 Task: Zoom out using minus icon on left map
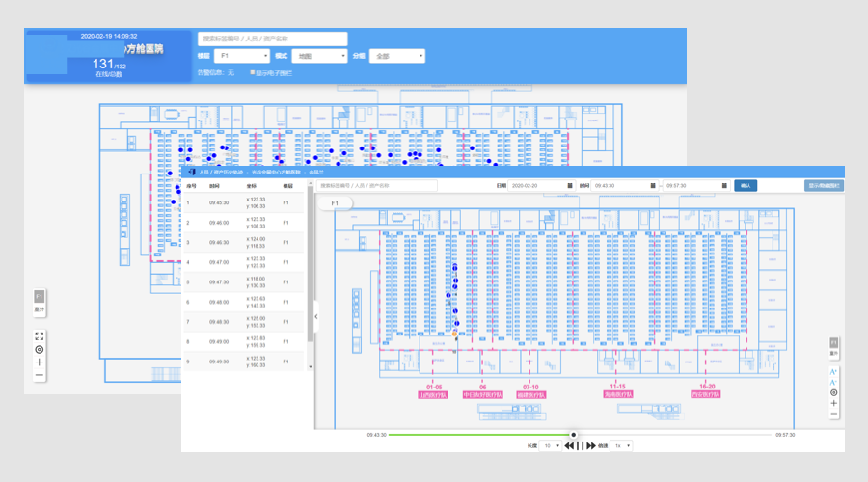(40, 375)
